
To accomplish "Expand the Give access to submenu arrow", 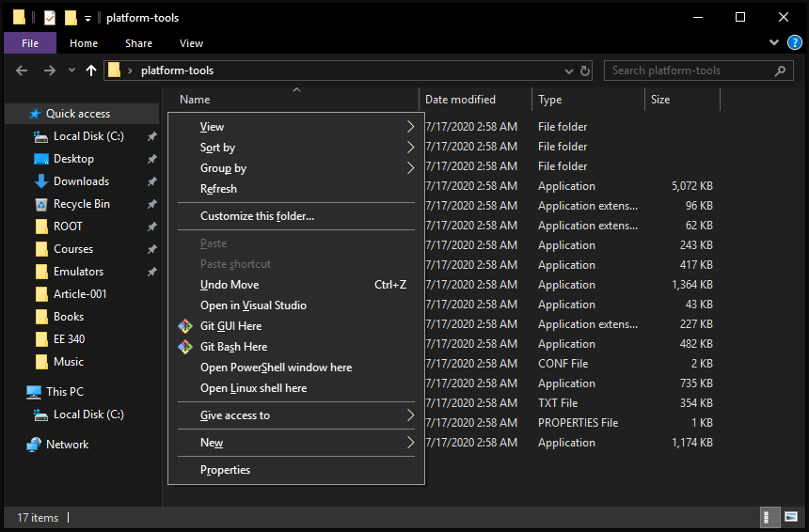I will (x=411, y=415).
